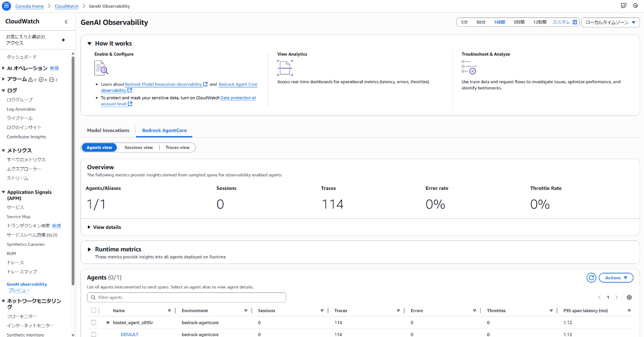This screenshot has width=644, height=337.
Task: Expand the AI オペレーション sidebar section
Action: coord(4,68)
